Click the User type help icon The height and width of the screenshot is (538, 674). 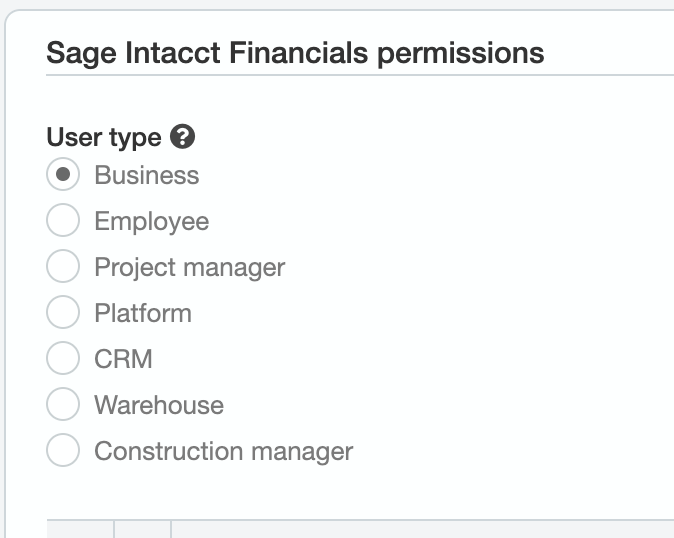183,137
